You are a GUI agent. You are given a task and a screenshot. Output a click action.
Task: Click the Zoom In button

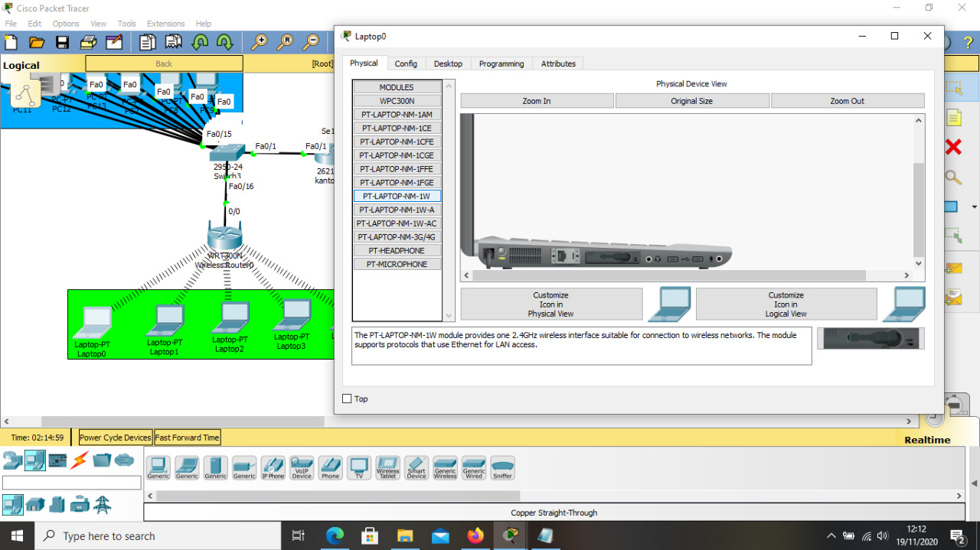pyautogui.click(x=537, y=101)
